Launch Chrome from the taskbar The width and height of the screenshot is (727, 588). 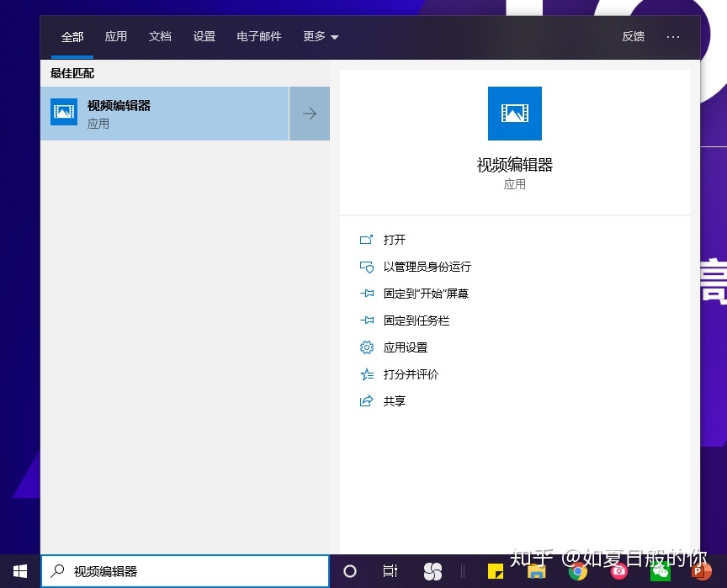click(578, 572)
